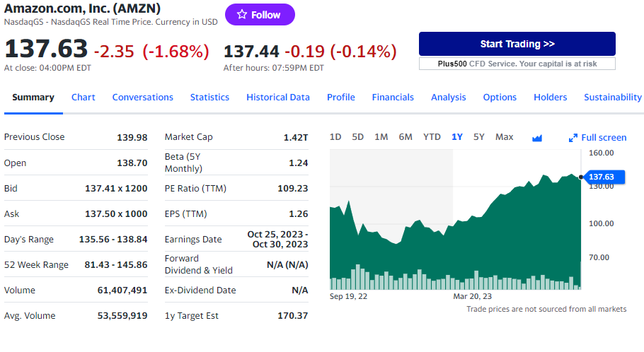
Task: Click the closing price 137.63
Action: [x=46, y=49]
